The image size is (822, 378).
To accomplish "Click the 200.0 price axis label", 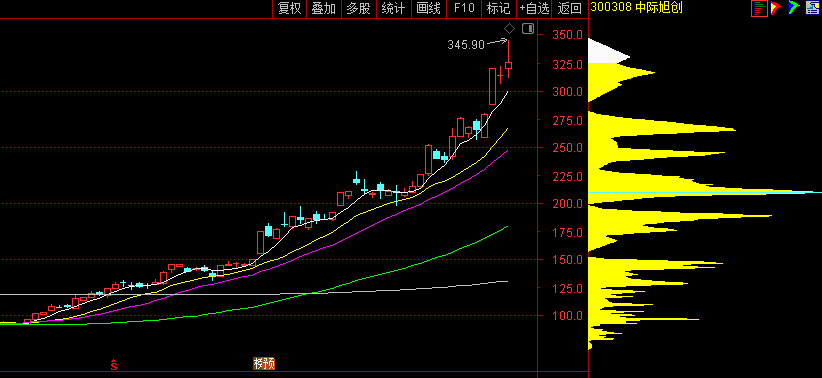I will tap(567, 204).
